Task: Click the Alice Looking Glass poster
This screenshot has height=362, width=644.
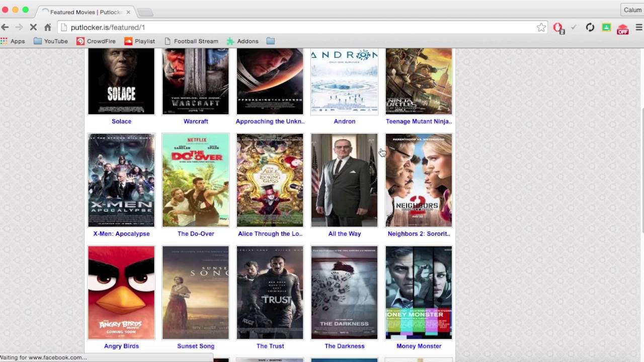Action: [x=270, y=180]
